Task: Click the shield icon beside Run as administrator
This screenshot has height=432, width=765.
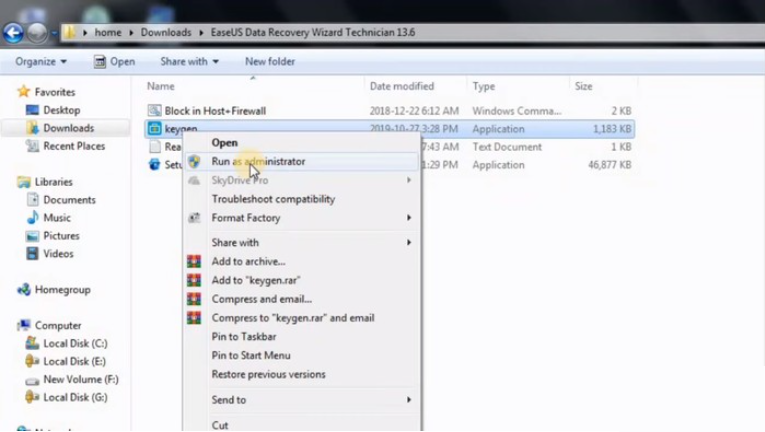Action: click(x=194, y=162)
